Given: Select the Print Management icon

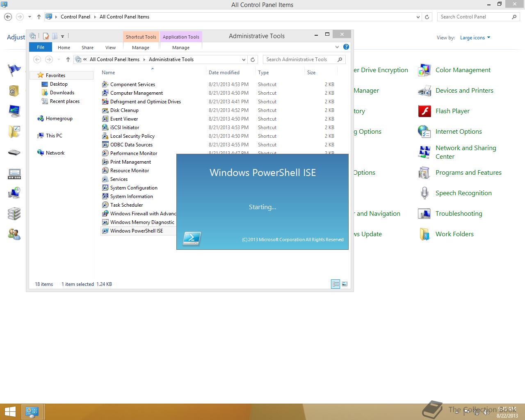Looking at the screenshot, I should [x=105, y=162].
